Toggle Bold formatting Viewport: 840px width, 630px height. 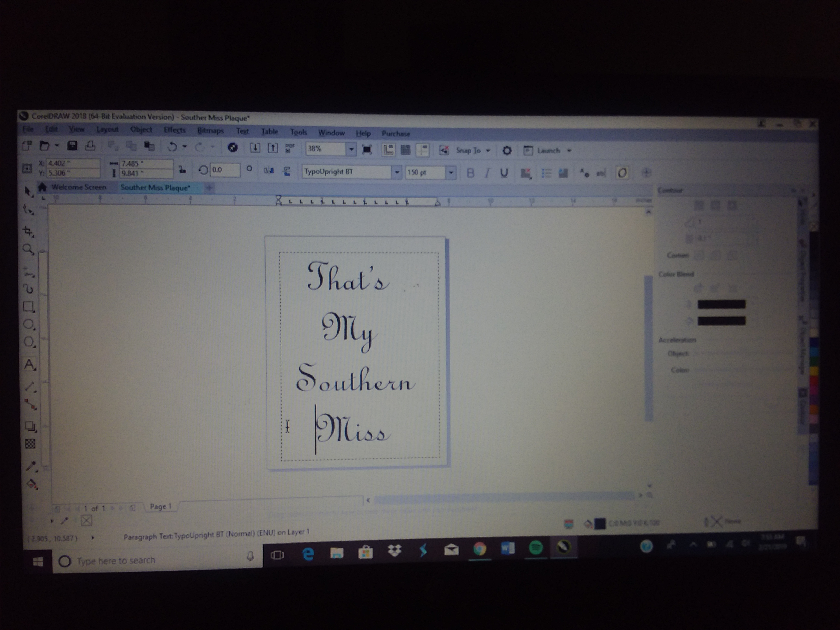coord(470,173)
